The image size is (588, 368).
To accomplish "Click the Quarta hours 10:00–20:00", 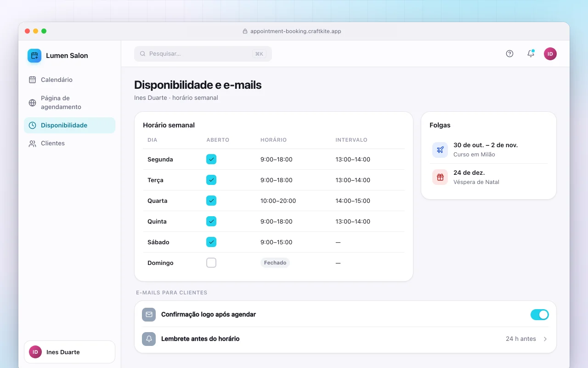I will [x=278, y=201].
